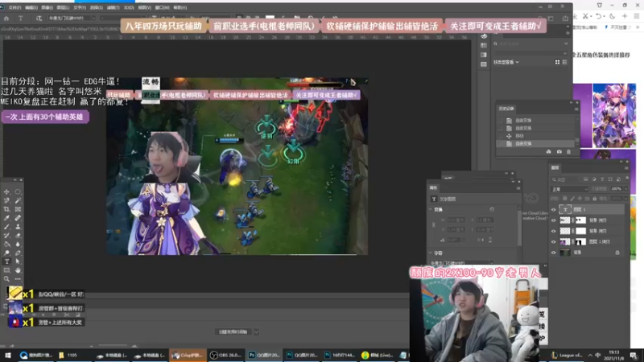Viewport: 644px width, 362px height.
Task: Toggle link width and height in Properties
Action: (x=434, y=225)
